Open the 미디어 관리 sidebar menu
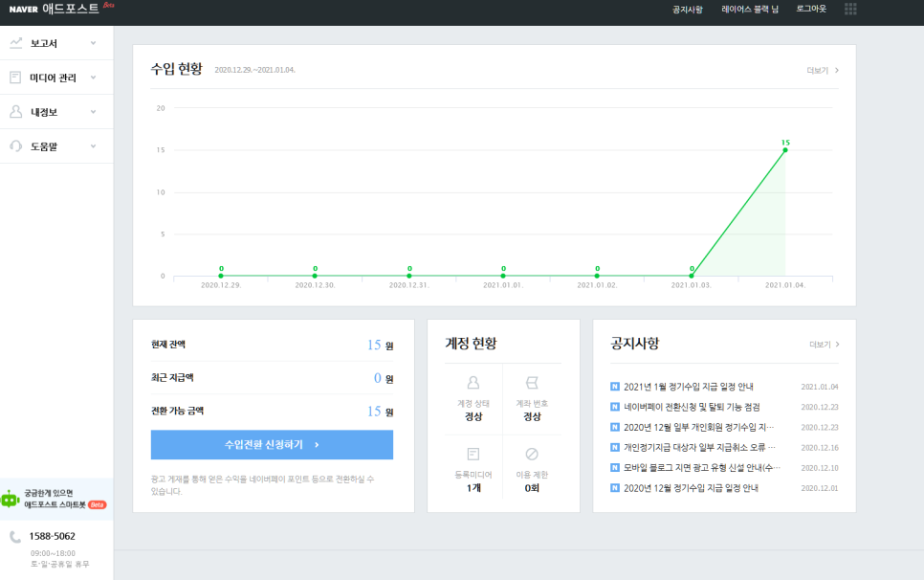 56,78
